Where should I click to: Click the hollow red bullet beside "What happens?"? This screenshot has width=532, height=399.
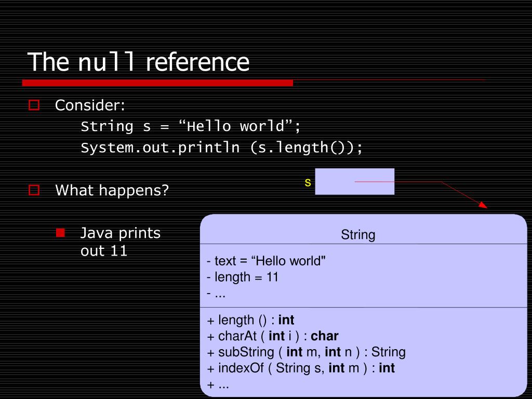[x=34, y=190]
